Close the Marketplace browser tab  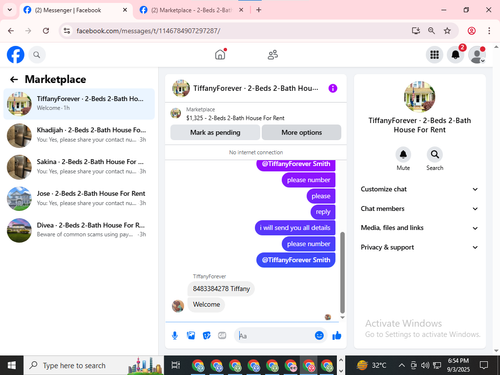[x=241, y=10]
